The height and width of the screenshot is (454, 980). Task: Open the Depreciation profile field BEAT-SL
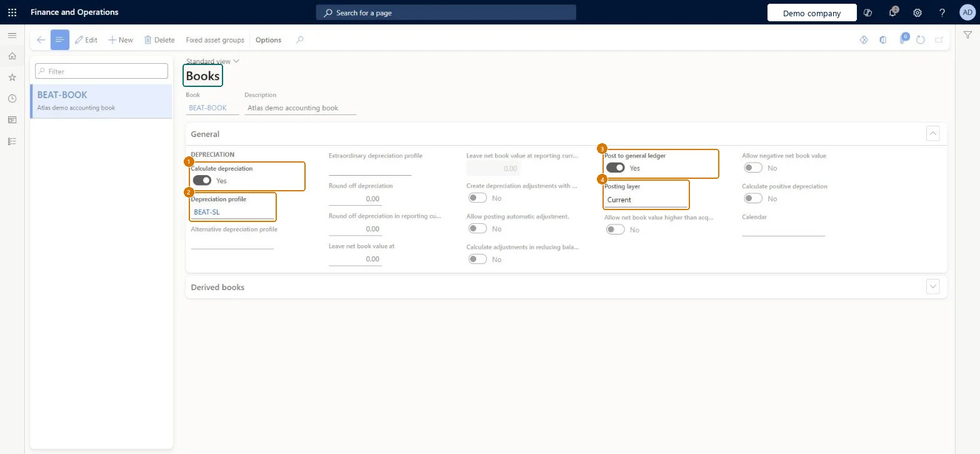[232, 212]
